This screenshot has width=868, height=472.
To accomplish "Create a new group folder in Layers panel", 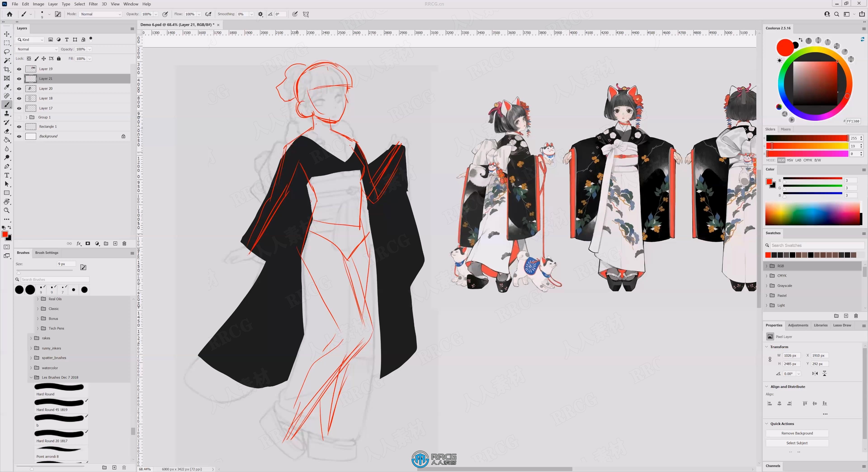I will 106,244.
